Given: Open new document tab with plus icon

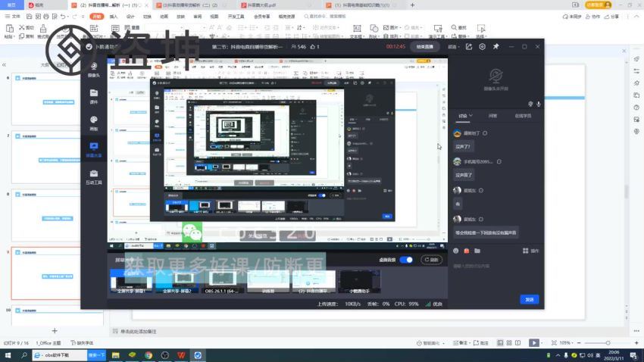Looking at the screenshot, I should point(412,5).
